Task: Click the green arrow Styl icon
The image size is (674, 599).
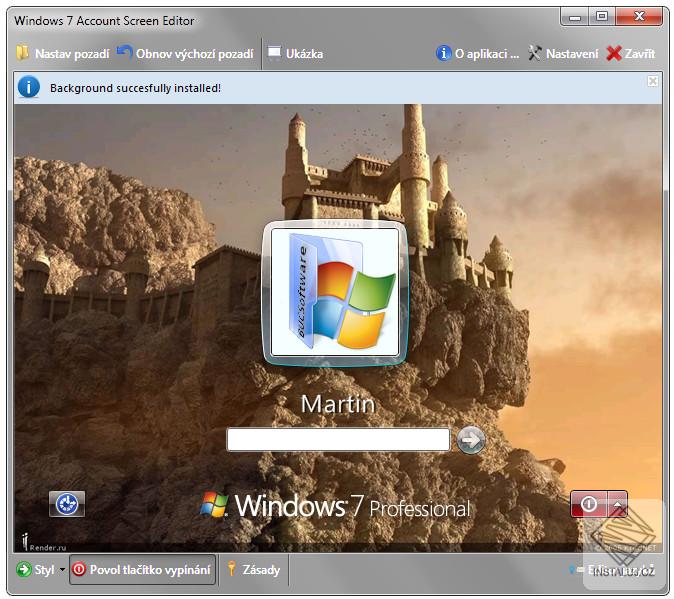Action: pyautogui.click(x=24, y=569)
